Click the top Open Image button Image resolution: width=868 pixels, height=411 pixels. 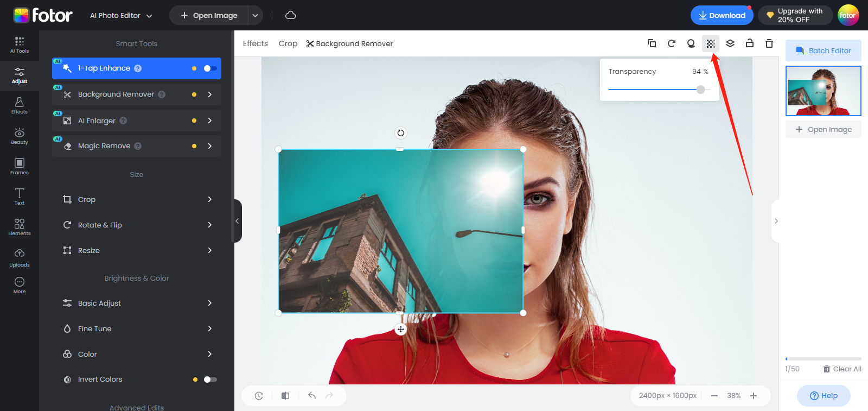209,15
